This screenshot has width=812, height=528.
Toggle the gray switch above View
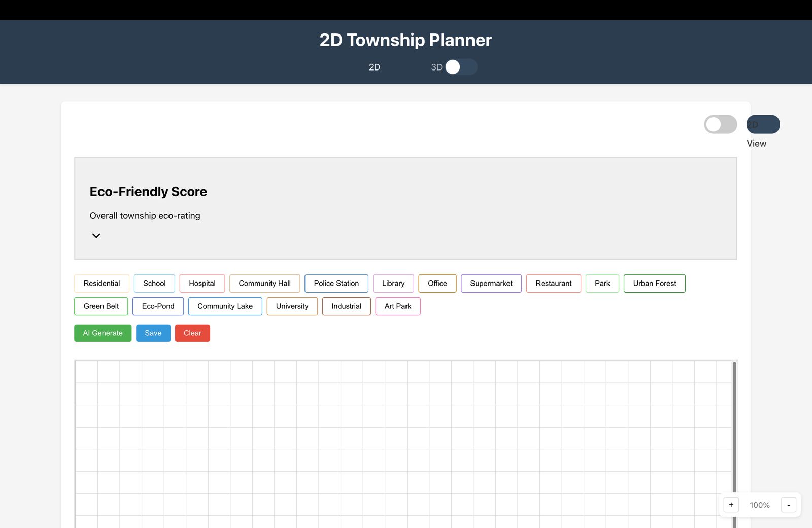tap(720, 124)
